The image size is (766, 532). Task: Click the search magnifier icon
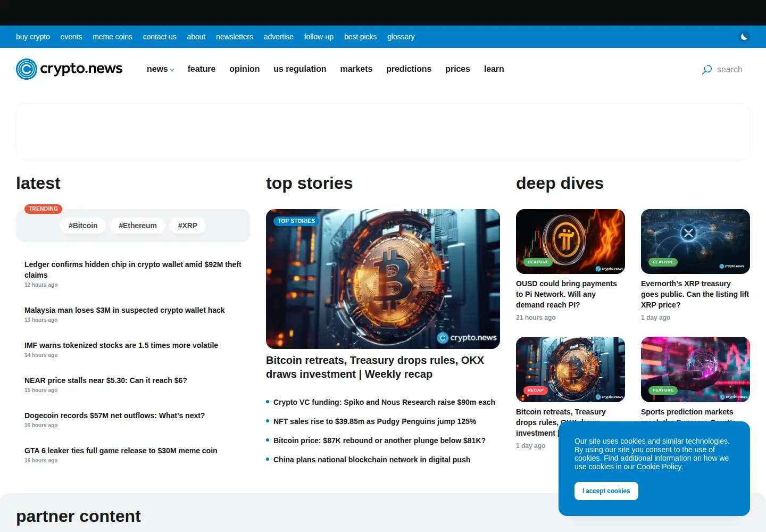[x=707, y=70]
